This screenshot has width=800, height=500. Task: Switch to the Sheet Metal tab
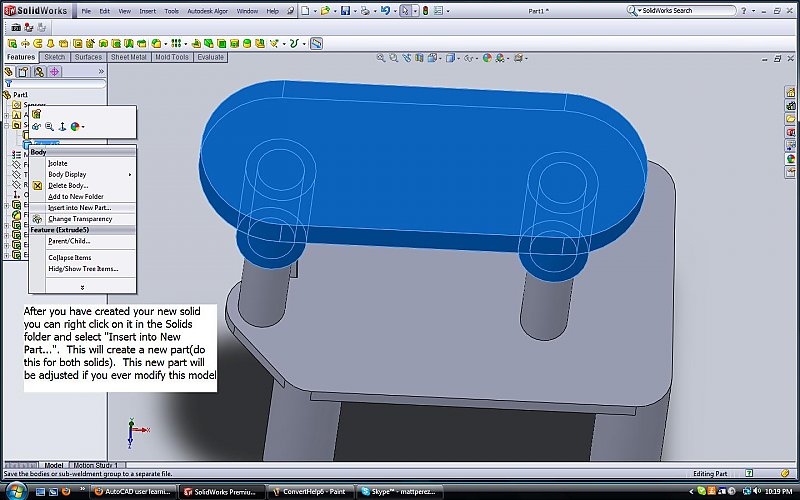[x=128, y=57]
